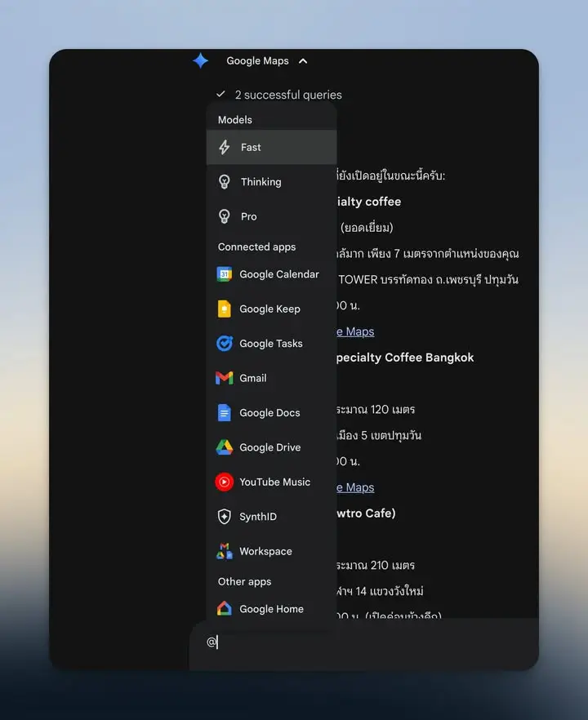Image resolution: width=588 pixels, height=720 pixels.
Task: Choose Workspace from the list
Action: [271, 551]
